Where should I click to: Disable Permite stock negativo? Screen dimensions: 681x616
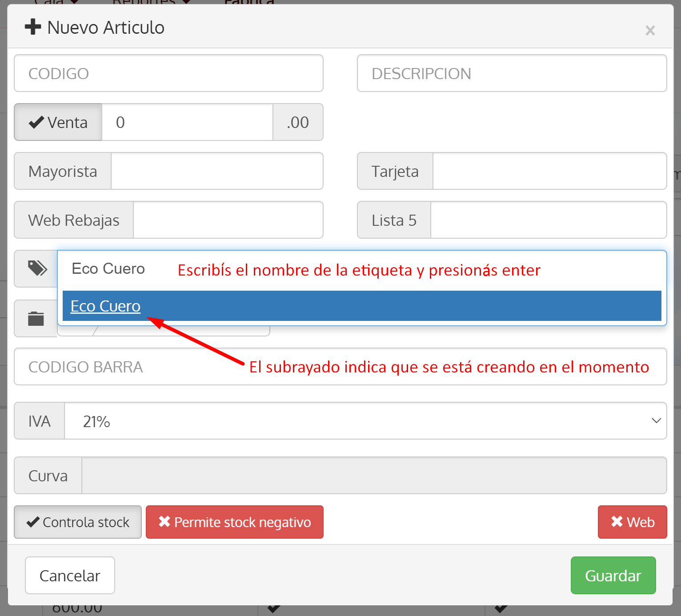coord(234,522)
